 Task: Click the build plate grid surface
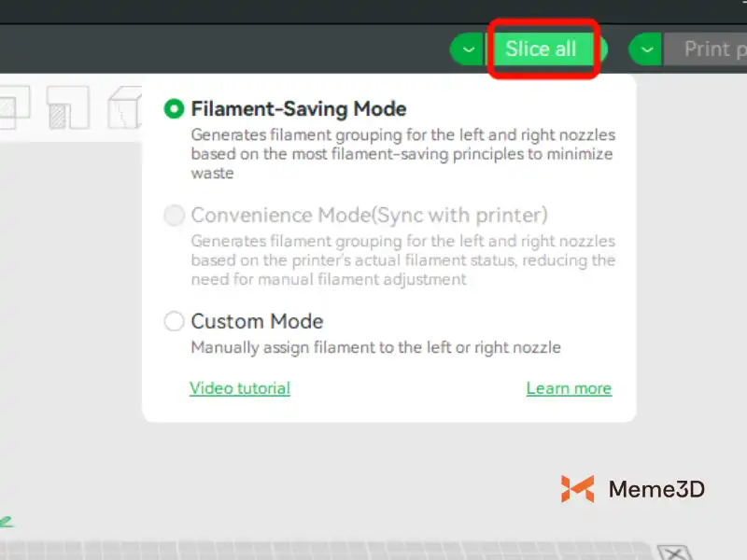click(x=327, y=551)
